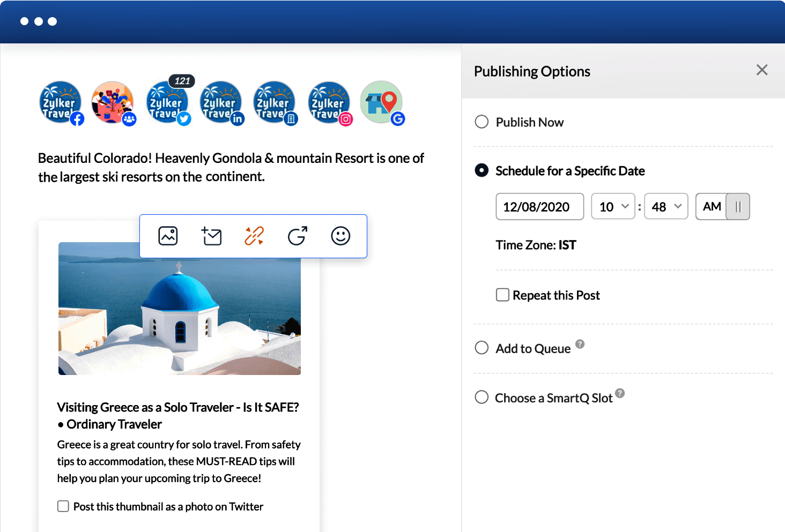The height and width of the screenshot is (532, 785).
Task: Select the Publish Now option
Action: [482, 122]
